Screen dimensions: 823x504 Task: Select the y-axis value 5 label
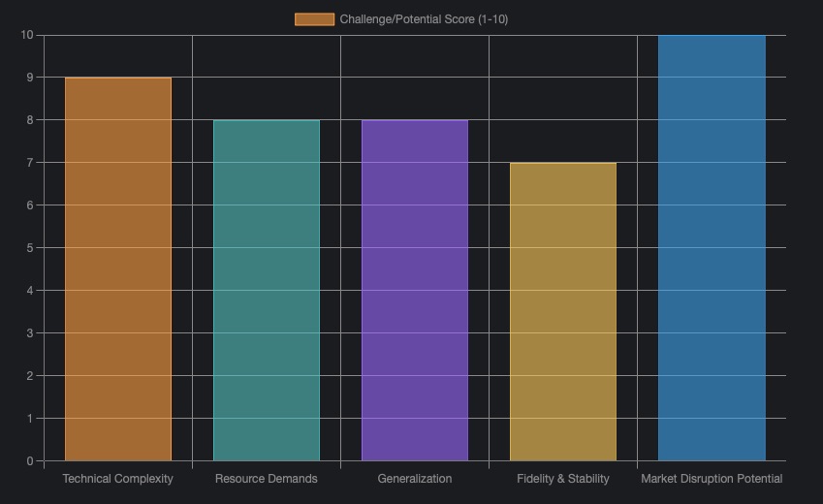coord(30,248)
